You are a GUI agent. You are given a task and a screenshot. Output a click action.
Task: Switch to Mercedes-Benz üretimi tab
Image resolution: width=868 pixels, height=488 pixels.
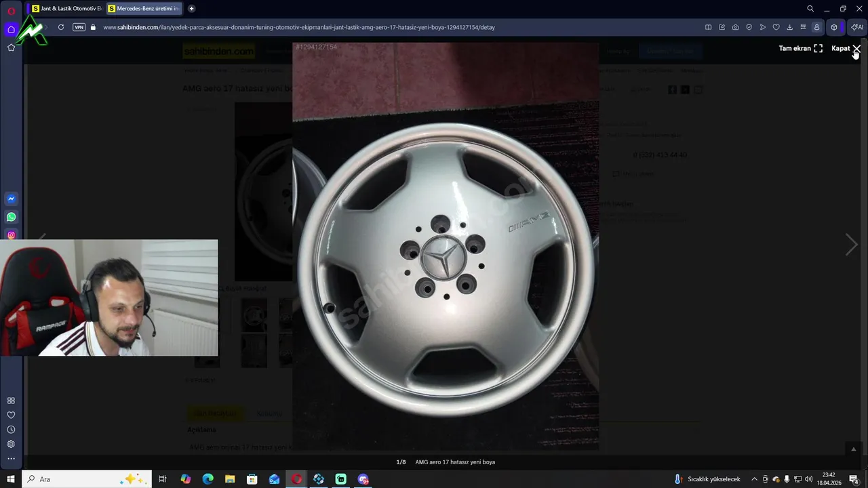coord(143,9)
